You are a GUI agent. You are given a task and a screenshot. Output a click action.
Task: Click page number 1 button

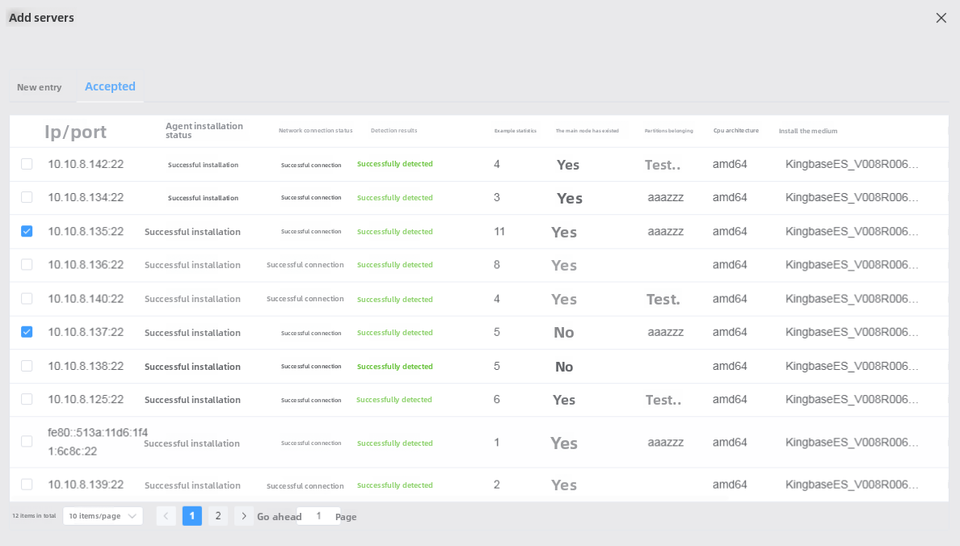[x=192, y=516]
